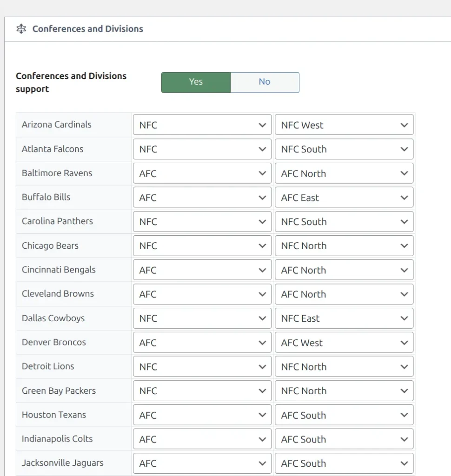Open the Houston Texans division dropdown
Image resolution: width=451 pixels, height=476 pixels.
[x=344, y=415]
